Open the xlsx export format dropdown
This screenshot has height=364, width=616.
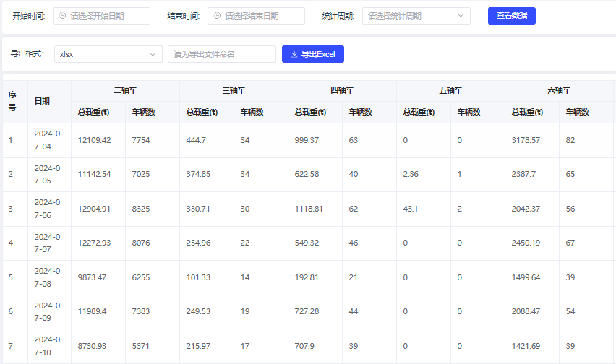pyautogui.click(x=108, y=54)
